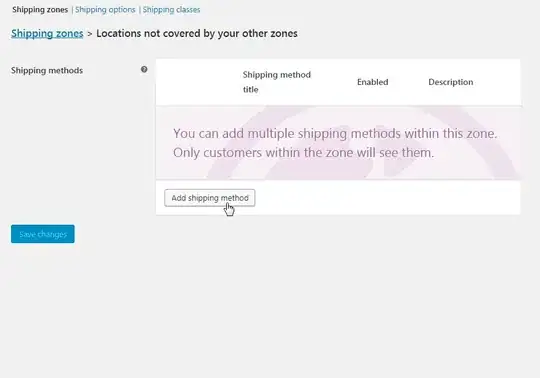Click the breadcrumb '>' separator
Screen dimensions: 540x378
coord(90,34)
